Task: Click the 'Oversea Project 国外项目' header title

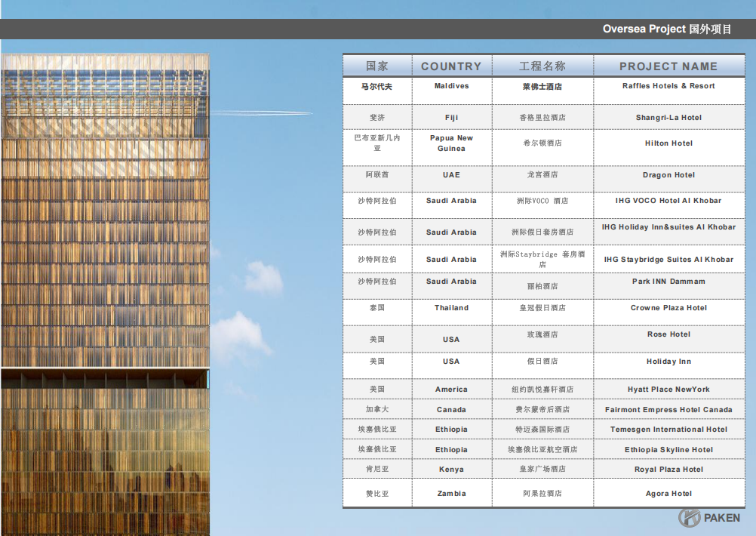Action: 667,29
